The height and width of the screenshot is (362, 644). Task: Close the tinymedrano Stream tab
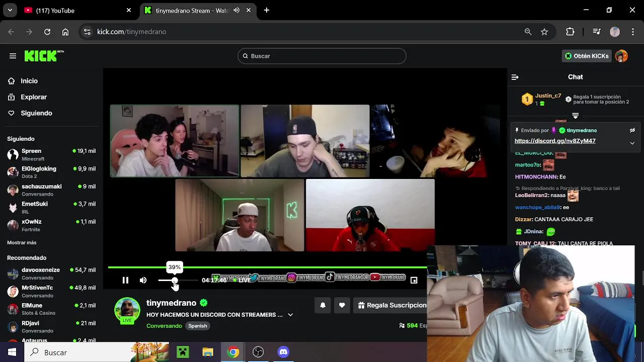[x=249, y=10]
